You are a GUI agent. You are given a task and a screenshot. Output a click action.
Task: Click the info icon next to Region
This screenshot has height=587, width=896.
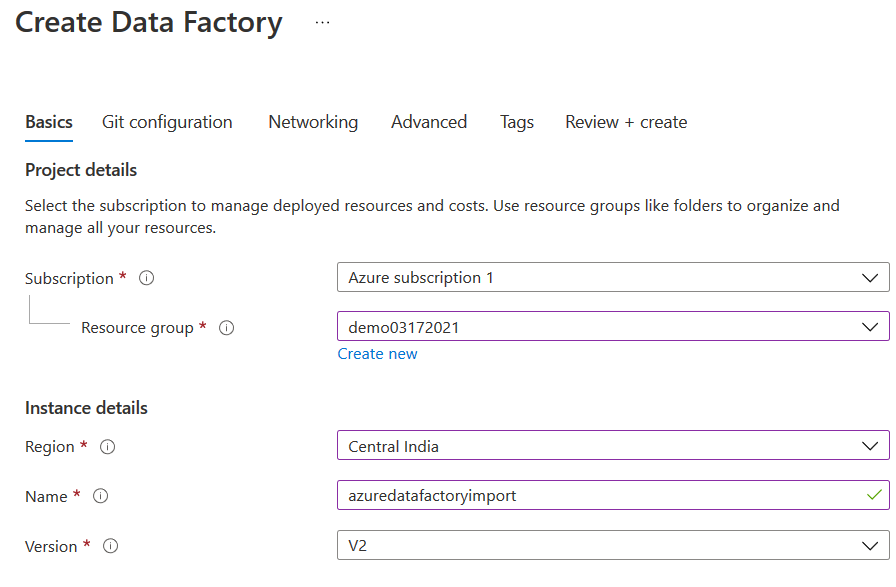pyautogui.click(x=108, y=447)
